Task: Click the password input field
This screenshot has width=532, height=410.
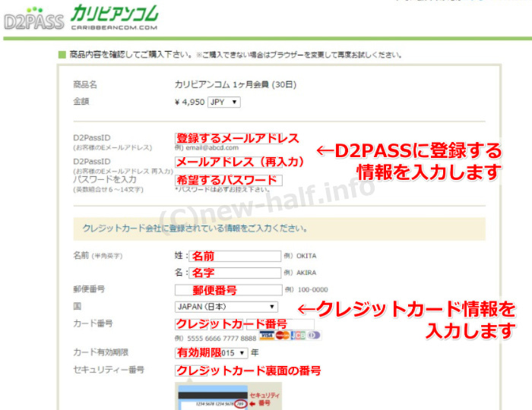Action: tap(229, 180)
